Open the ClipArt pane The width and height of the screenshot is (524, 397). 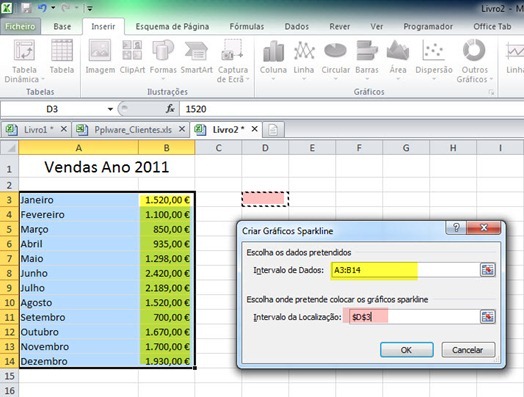pos(132,56)
